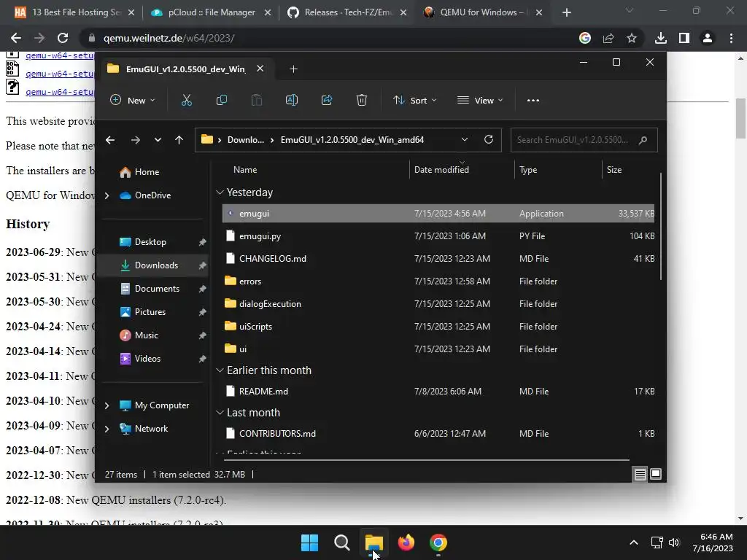
Task: Go up one folder level in Explorer
Action: (179, 140)
